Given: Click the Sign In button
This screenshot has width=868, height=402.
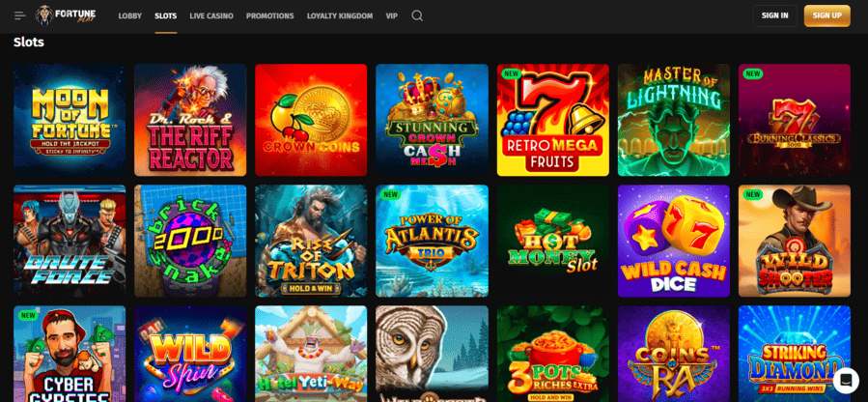Looking at the screenshot, I should coord(774,15).
